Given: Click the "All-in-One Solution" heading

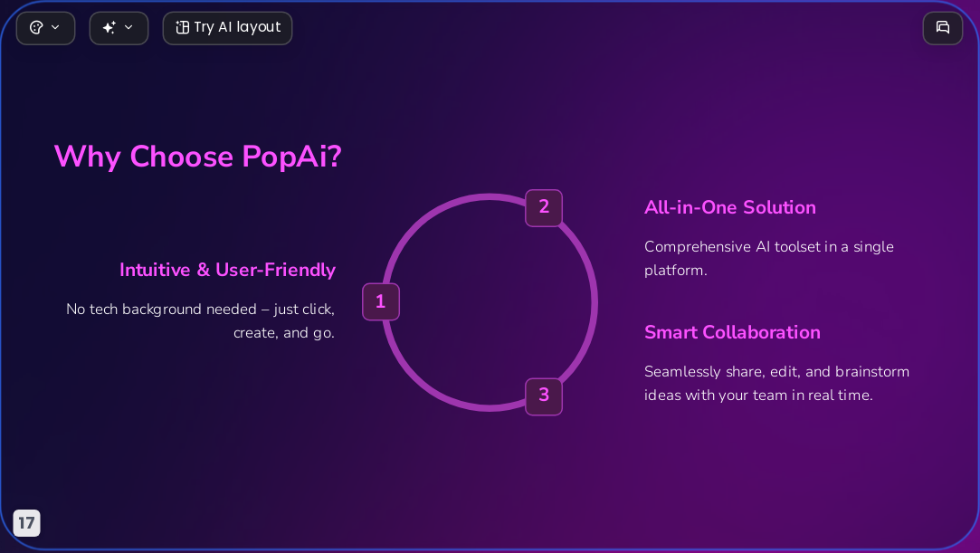Looking at the screenshot, I should [730, 207].
